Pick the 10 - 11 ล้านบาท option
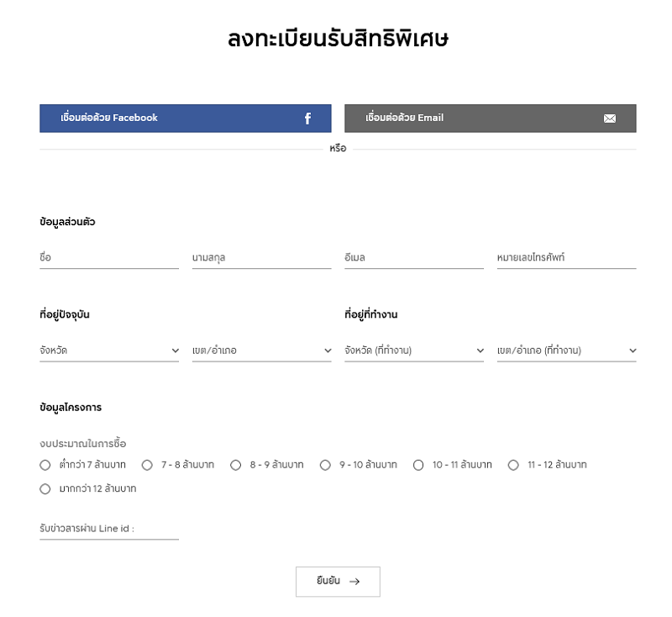The image size is (672, 617). [418, 465]
